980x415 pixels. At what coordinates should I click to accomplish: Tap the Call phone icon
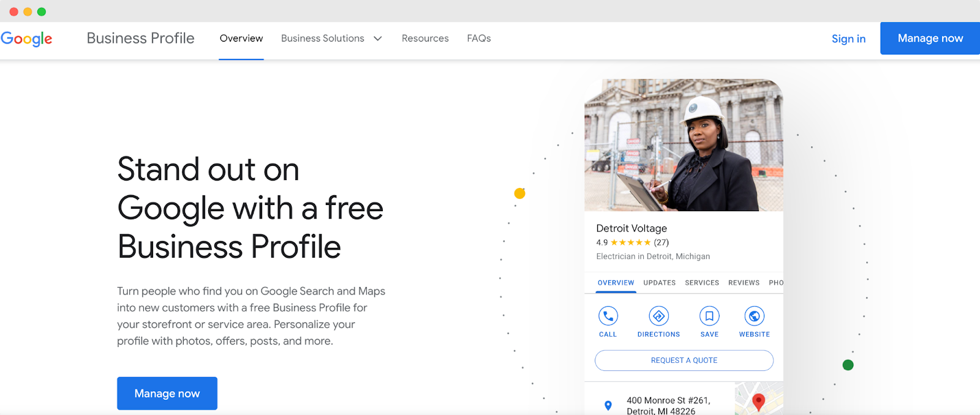coord(608,316)
